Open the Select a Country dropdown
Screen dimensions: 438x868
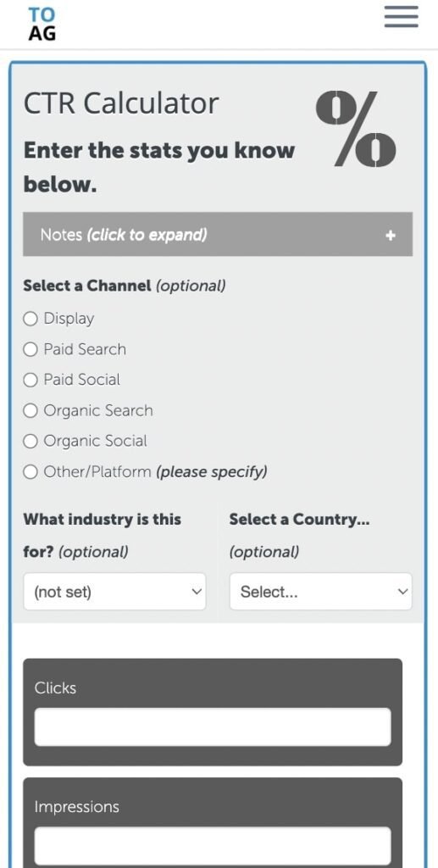coord(321,592)
